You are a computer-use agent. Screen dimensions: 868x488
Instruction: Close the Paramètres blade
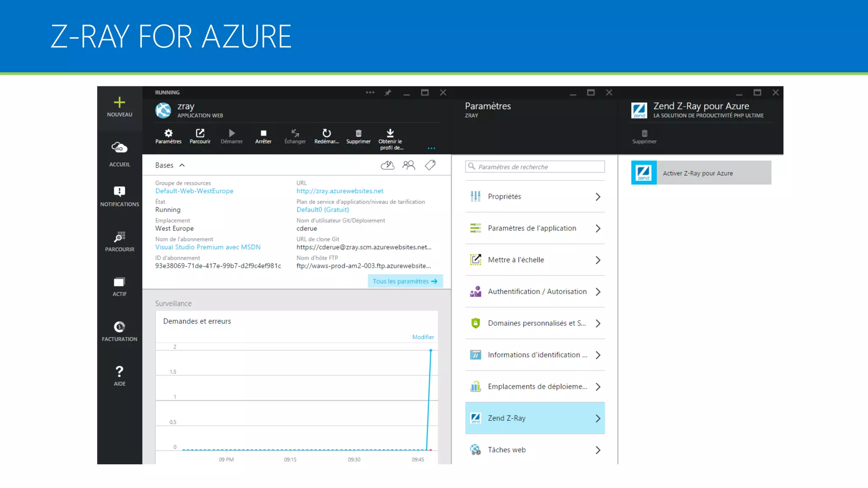pos(609,92)
